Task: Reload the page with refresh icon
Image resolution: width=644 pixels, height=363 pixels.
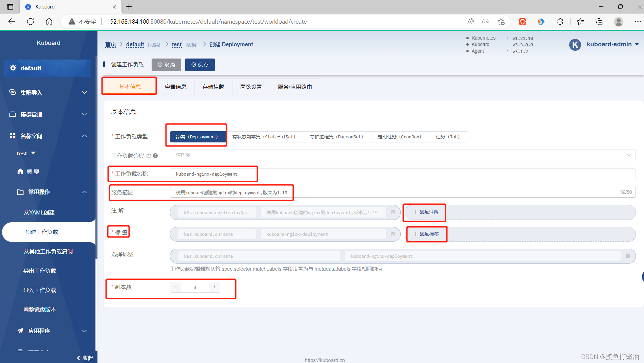Action: point(30,22)
